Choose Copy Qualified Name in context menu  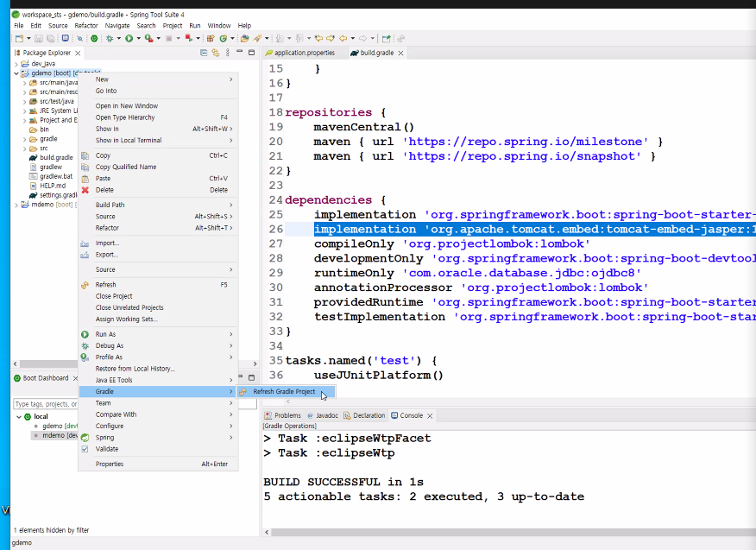(x=158, y=167)
